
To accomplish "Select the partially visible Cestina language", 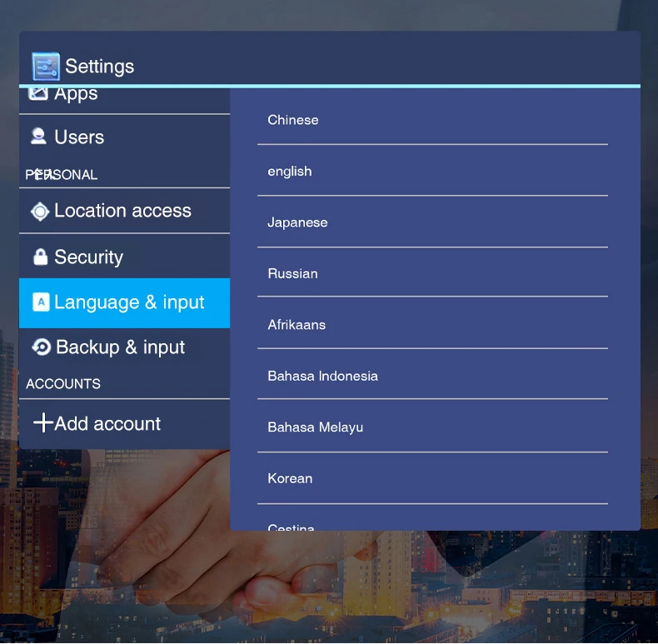I will pos(292,526).
